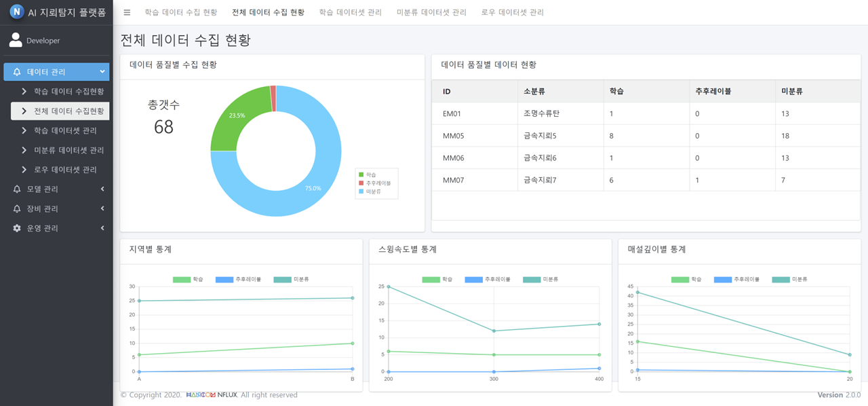Viewport: 868px width, 406px height.
Task: Toggle 추후레이블 legend in donut chart
Action: pos(374,183)
